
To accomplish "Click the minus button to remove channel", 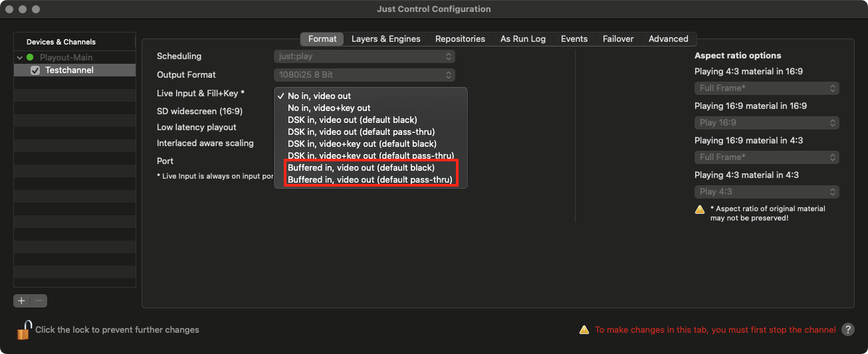I will tap(39, 301).
